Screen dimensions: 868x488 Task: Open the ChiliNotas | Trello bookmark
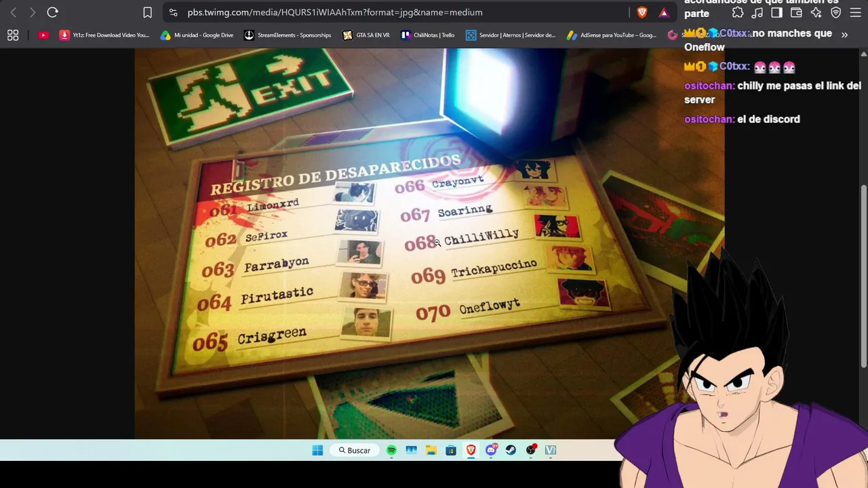coord(428,35)
